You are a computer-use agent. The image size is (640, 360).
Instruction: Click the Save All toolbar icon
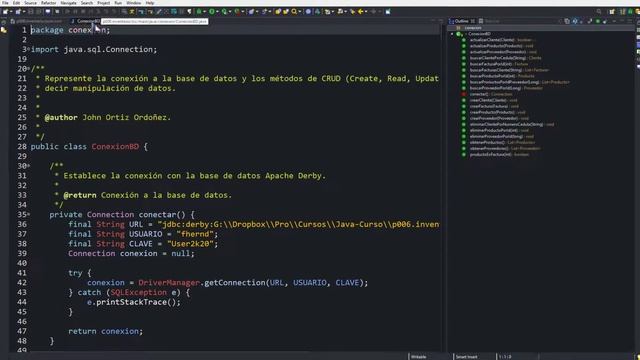pyautogui.click(x=38, y=12)
